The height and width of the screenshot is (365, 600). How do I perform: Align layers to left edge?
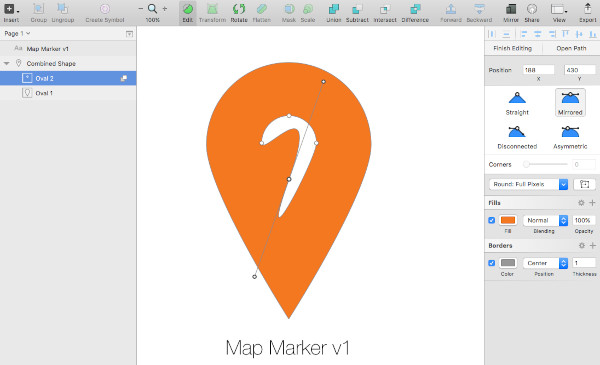click(524, 34)
